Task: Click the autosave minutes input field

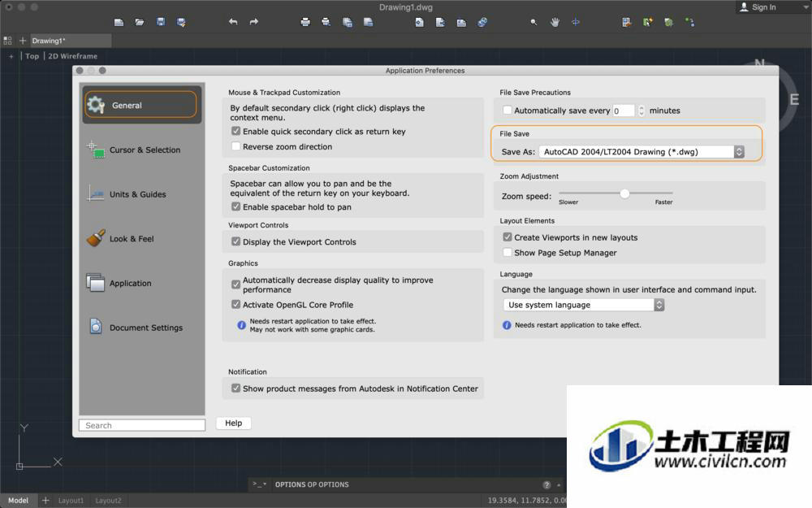Action: 624,111
